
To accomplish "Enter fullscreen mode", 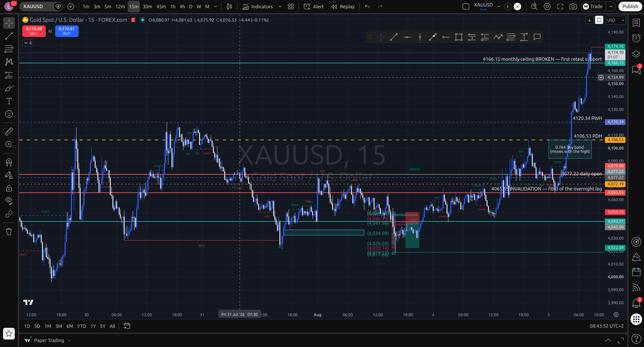I will pos(560,7).
